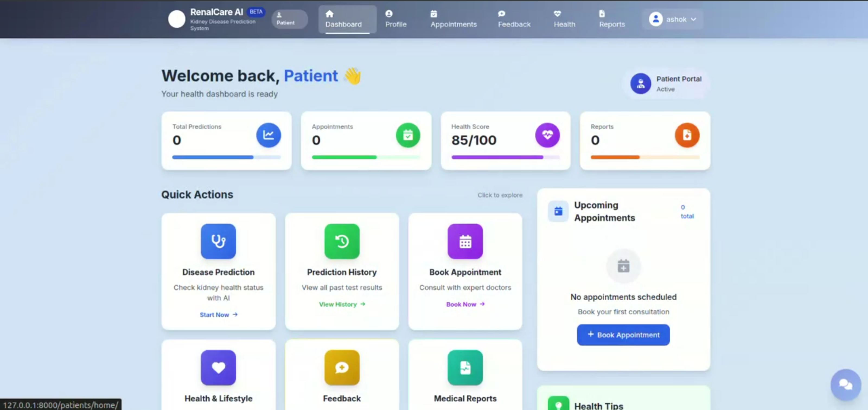Click the Reports orange progress bar
The image size is (868, 410).
point(645,157)
